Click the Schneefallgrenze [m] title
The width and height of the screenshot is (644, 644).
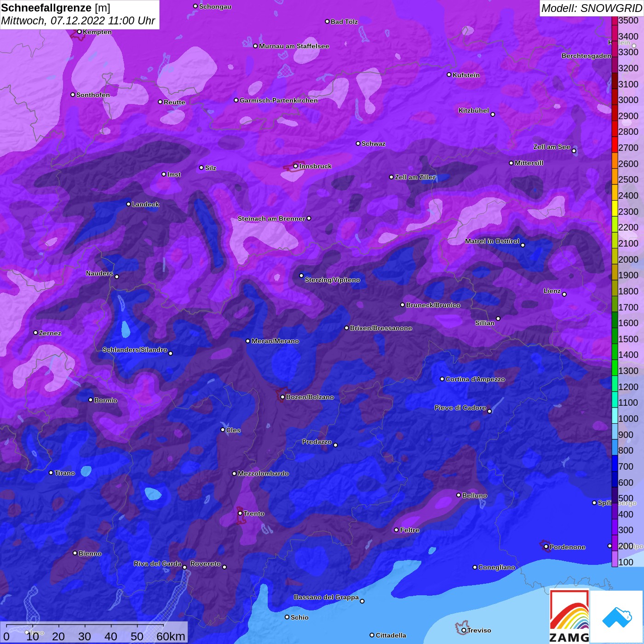pyautogui.click(x=56, y=8)
